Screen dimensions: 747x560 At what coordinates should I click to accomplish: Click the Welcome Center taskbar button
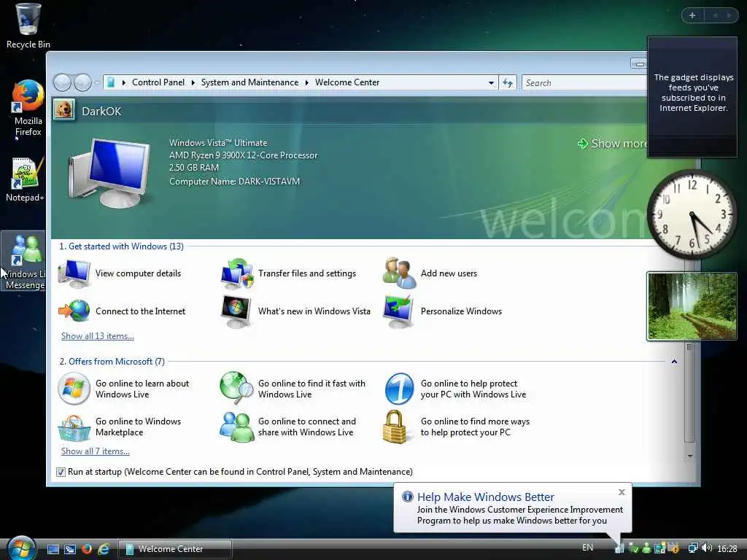point(175,549)
